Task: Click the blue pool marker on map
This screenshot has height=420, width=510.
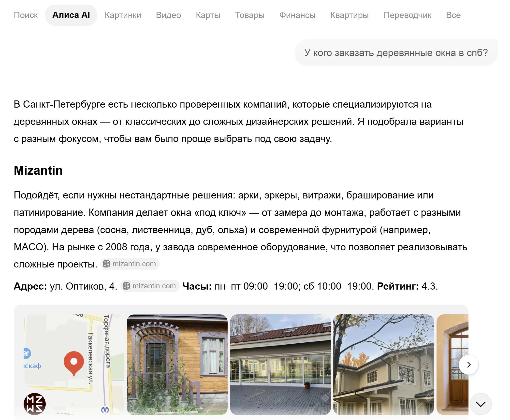Action: click(27, 353)
